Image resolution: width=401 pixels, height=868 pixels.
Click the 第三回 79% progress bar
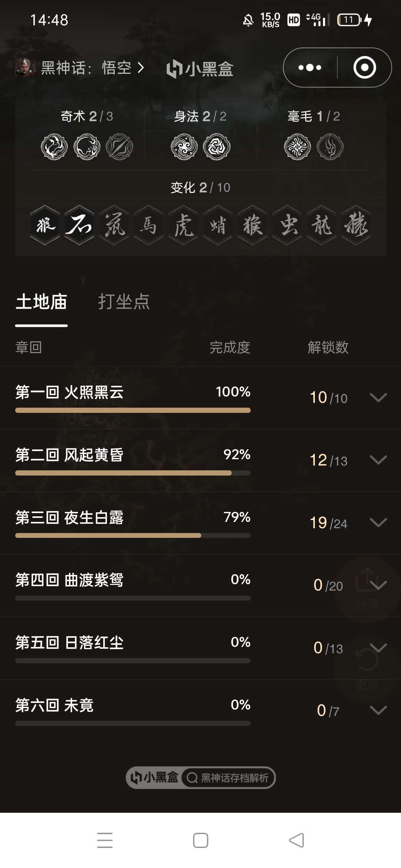click(x=133, y=536)
